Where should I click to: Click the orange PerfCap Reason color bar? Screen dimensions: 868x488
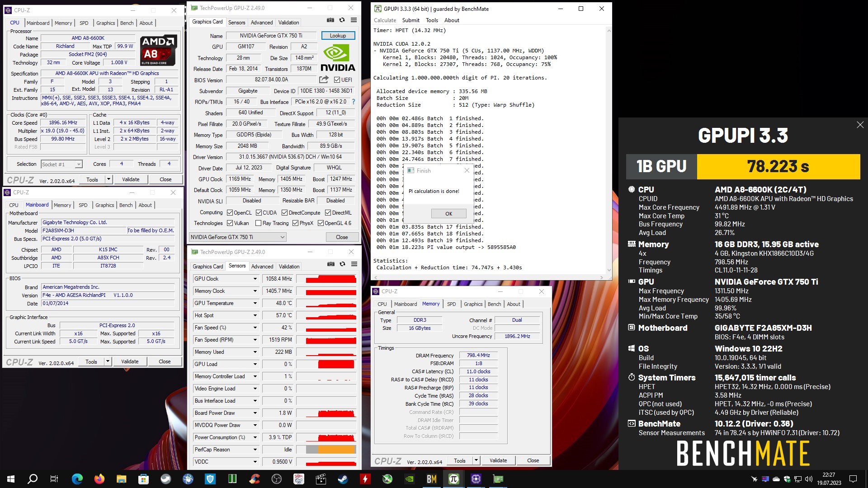337,450
